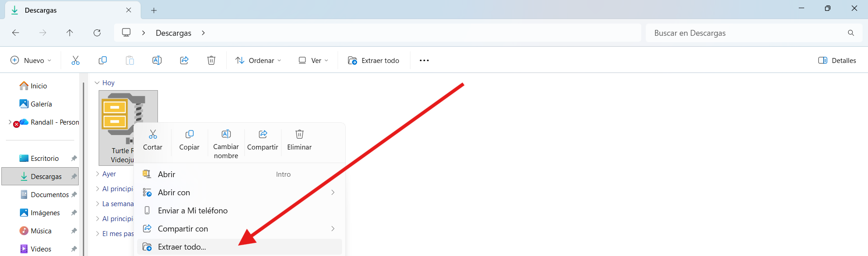Click the Copy icon in the toolbar
This screenshot has width=868, height=256.
coord(103,60)
